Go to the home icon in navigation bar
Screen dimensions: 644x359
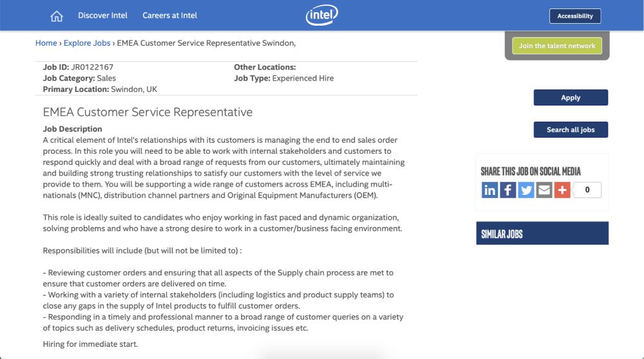(57, 16)
